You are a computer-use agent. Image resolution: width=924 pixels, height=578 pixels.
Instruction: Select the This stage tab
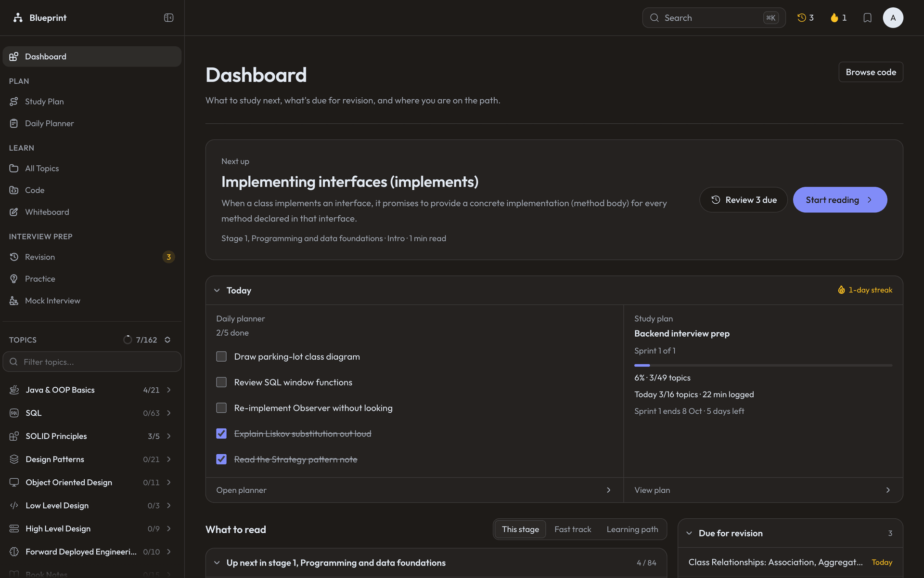[520, 529]
